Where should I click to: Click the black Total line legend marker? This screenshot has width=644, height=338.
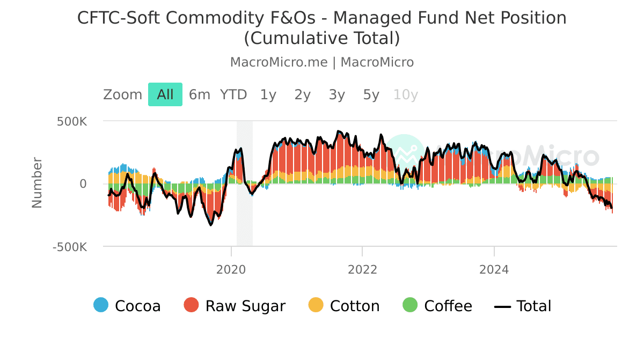502,306
